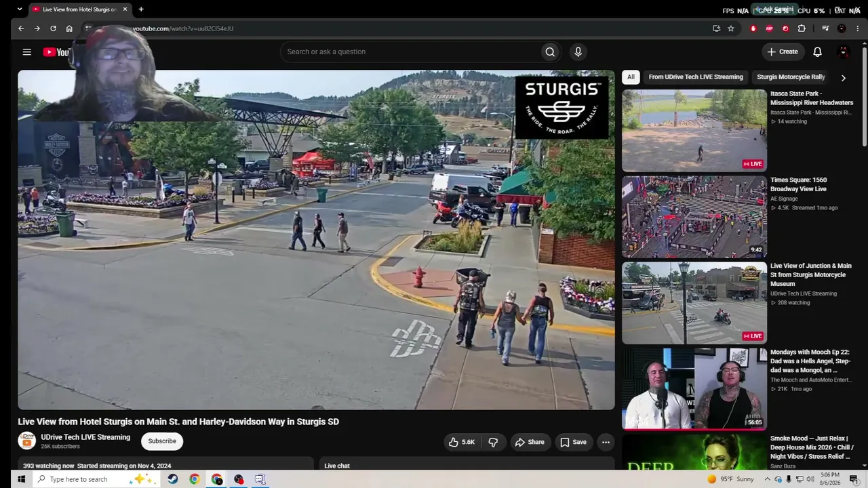Screen dimensions: 868x488
Task: Open the Chrome profile icon
Action: tap(842, 28)
